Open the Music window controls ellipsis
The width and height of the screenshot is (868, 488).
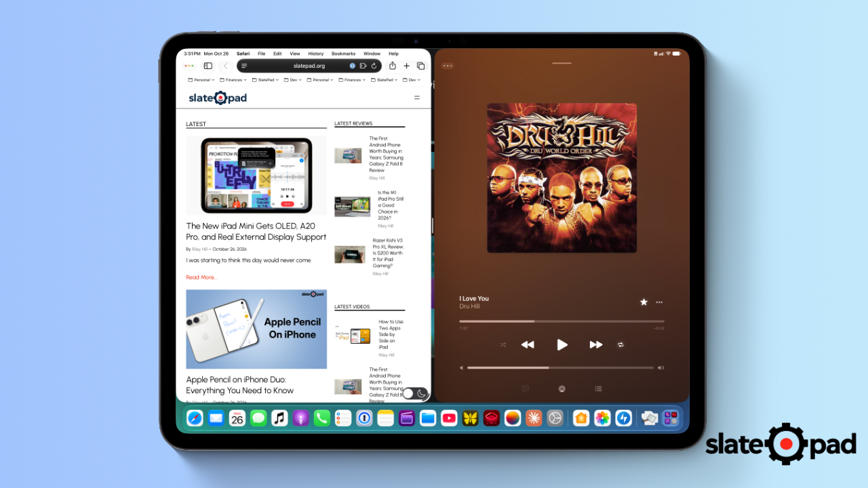click(x=448, y=66)
